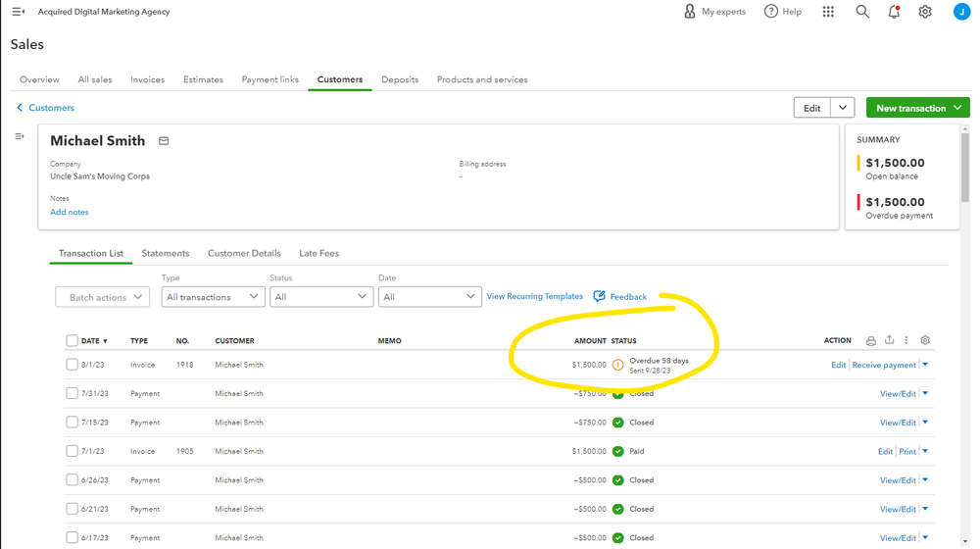
Task: Click the export icon above transaction list
Action: [889, 340]
